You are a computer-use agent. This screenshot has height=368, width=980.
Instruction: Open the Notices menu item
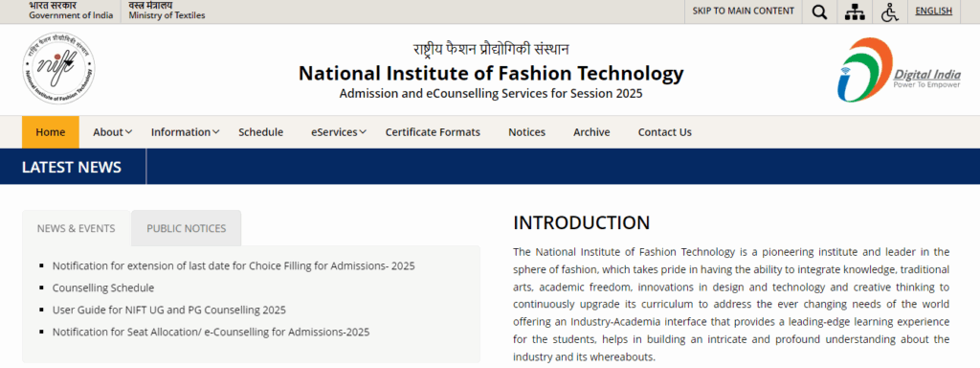(x=527, y=132)
